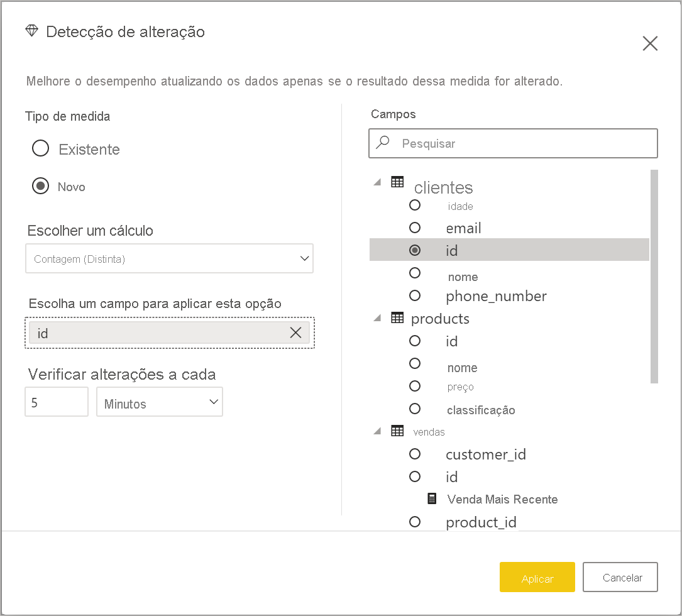Screen dimensions: 682x616
Task: Click the Venda Mais Recente measure icon
Action: click(x=432, y=499)
